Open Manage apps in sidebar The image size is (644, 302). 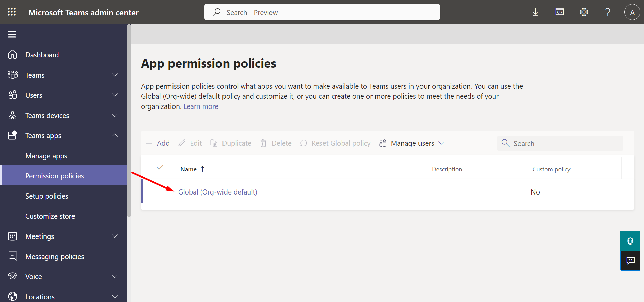coord(46,156)
